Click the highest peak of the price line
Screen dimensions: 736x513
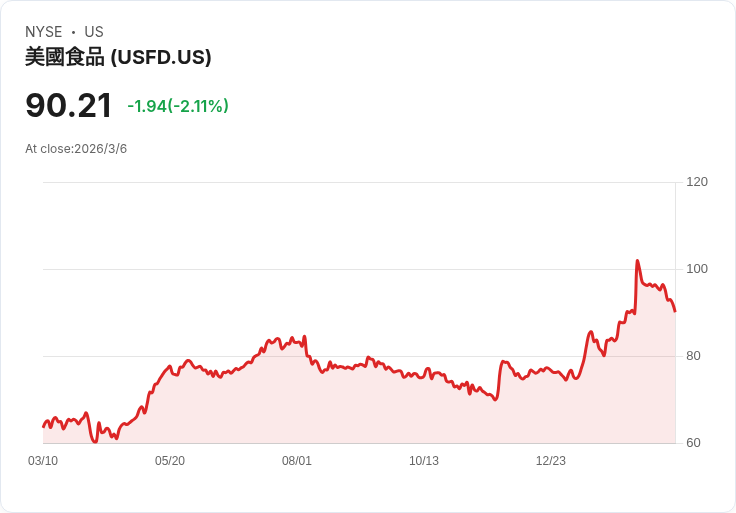click(x=637, y=261)
